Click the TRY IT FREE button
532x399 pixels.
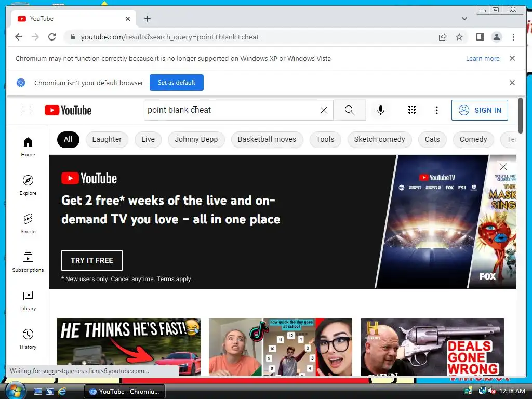(91, 260)
